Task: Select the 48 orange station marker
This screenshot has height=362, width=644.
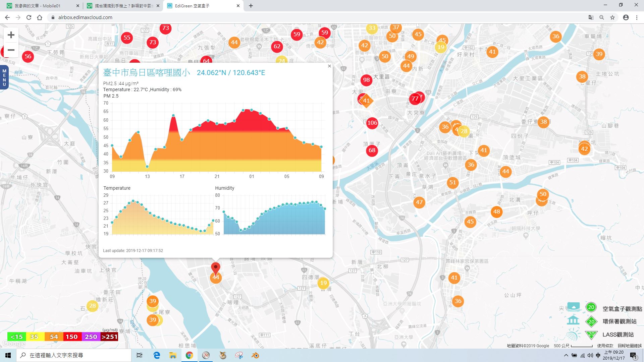Action: pos(496,212)
